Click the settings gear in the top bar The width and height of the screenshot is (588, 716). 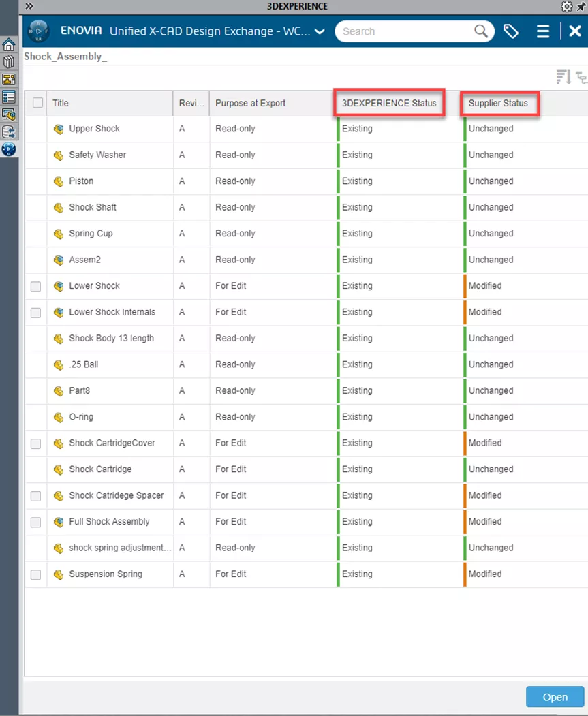click(566, 6)
